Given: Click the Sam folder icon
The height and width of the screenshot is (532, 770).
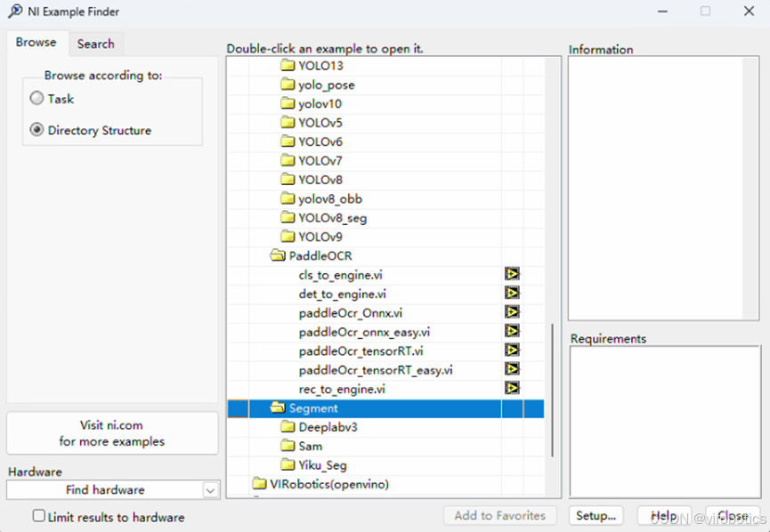Looking at the screenshot, I should (x=288, y=446).
